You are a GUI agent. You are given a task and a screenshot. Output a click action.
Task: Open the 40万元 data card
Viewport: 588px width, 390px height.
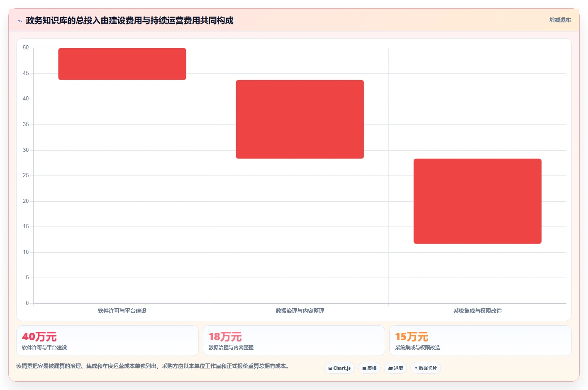coord(107,341)
